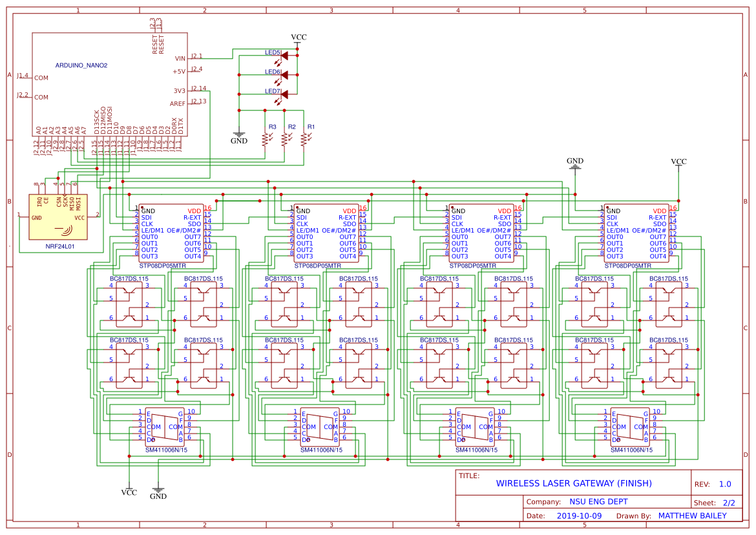The height and width of the screenshot is (535, 756).
Task: Select the GND symbol below R3
Action: click(x=239, y=137)
